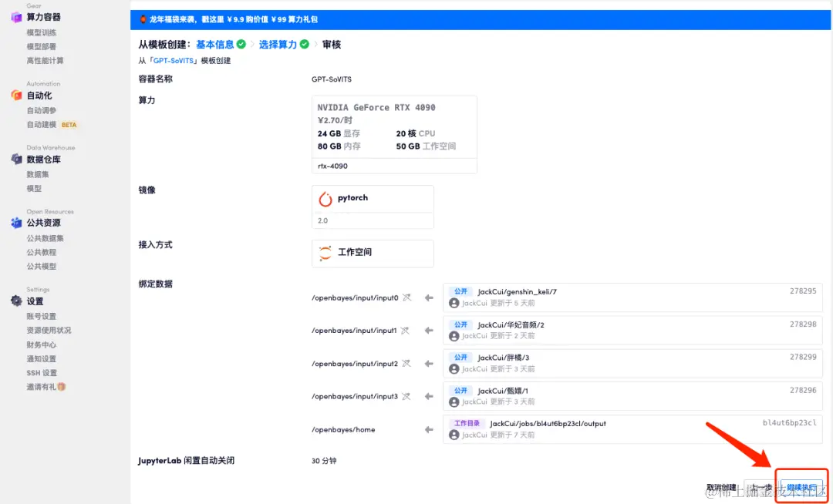Click the unbind icon beside /openbayes/input/input2
Viewport: 833px width, 504px height.
[x=406, y=364]
